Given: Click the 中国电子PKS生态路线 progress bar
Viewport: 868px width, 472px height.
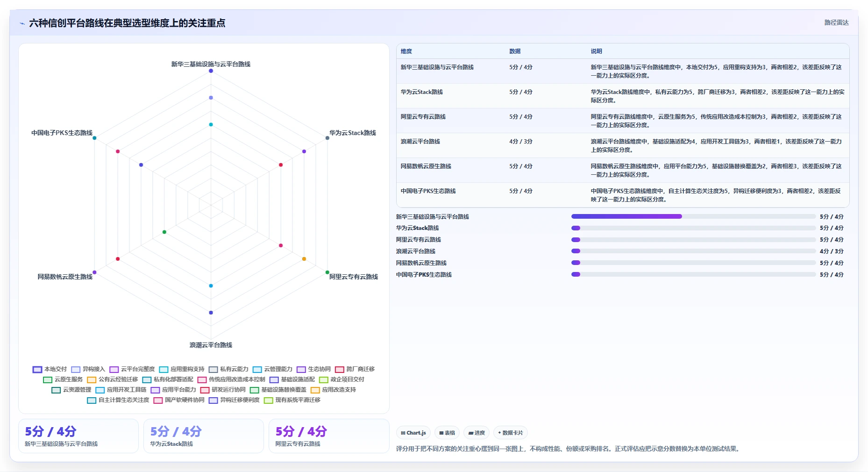Looking at the screenshot, I should [x=693, y=274].
